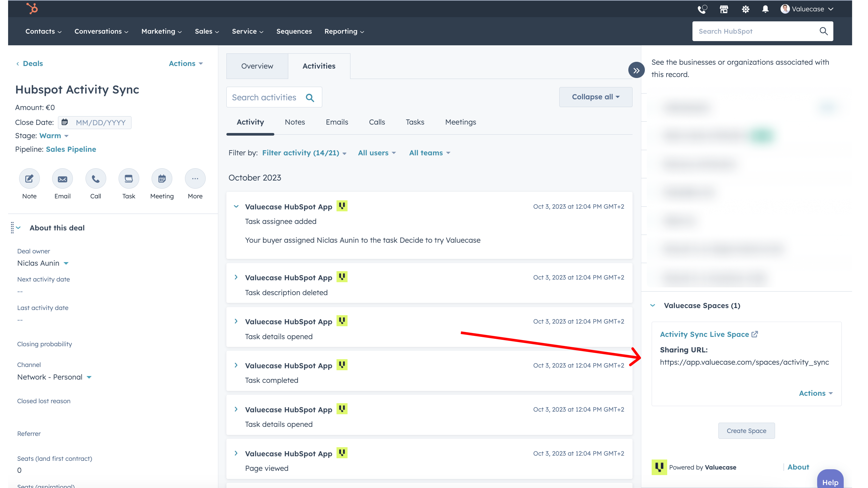
Task: Collapse the right sidebar with double-arrow button
Action: click(636, 71)
